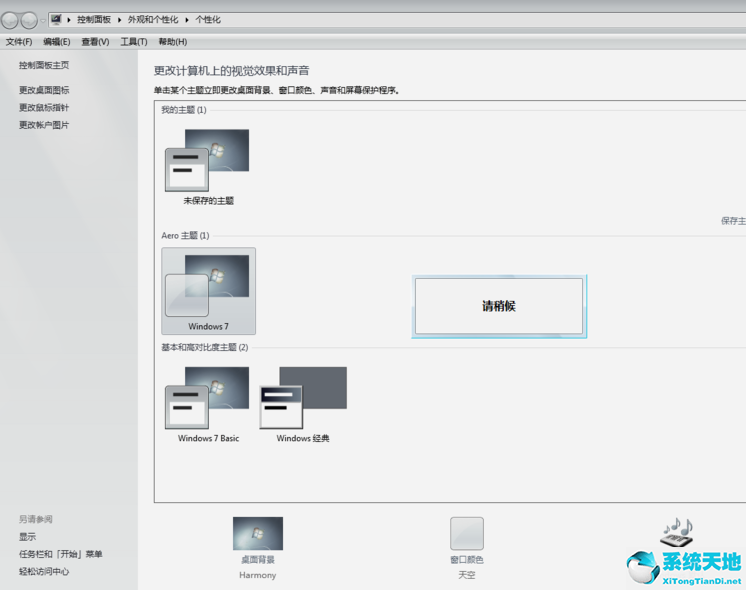Select the Windows 7 Basic theme
The image size is (746, 590).
click(208, 404)
